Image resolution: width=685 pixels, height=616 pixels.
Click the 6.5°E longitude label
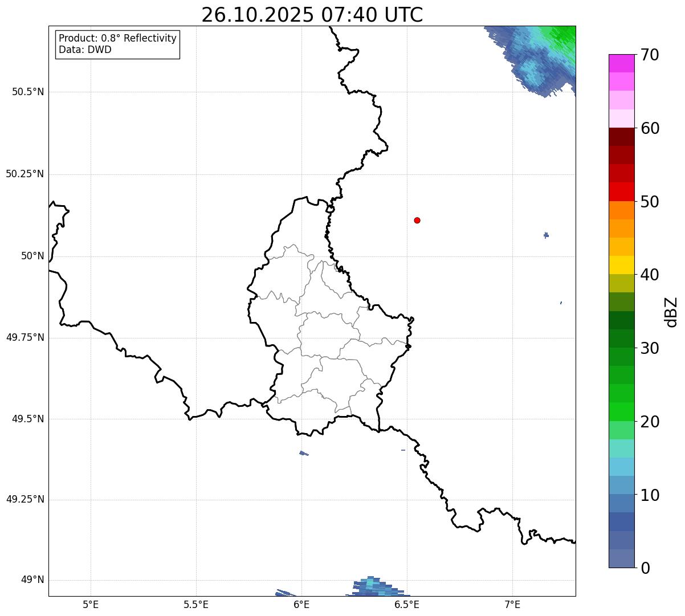tap(407, 604)
